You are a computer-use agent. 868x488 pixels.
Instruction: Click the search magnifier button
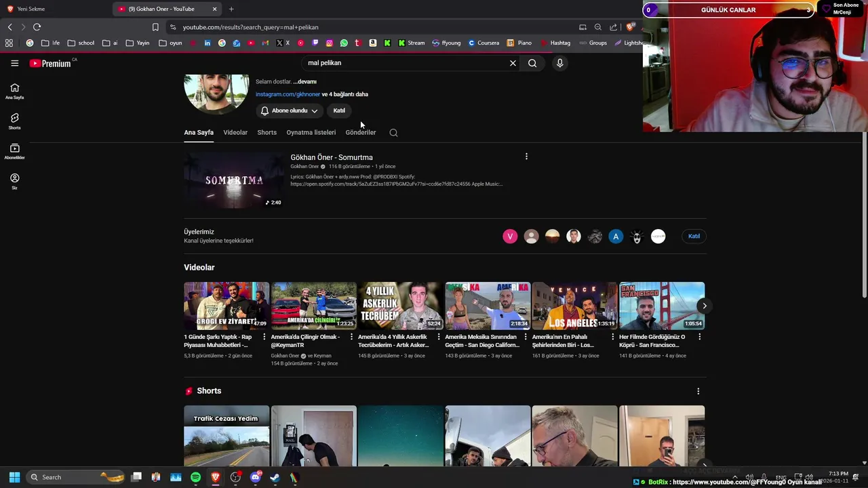532,63
